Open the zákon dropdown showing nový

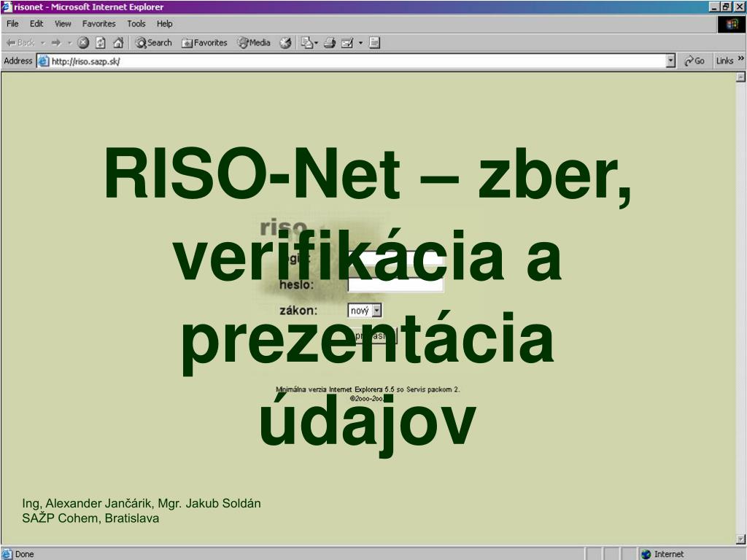(x=365, y=311)
